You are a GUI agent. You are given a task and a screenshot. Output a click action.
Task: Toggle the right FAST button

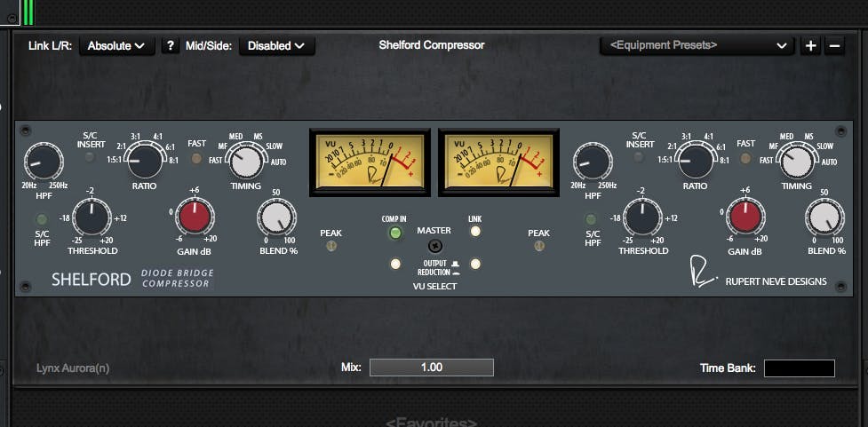tap(745, 159)
